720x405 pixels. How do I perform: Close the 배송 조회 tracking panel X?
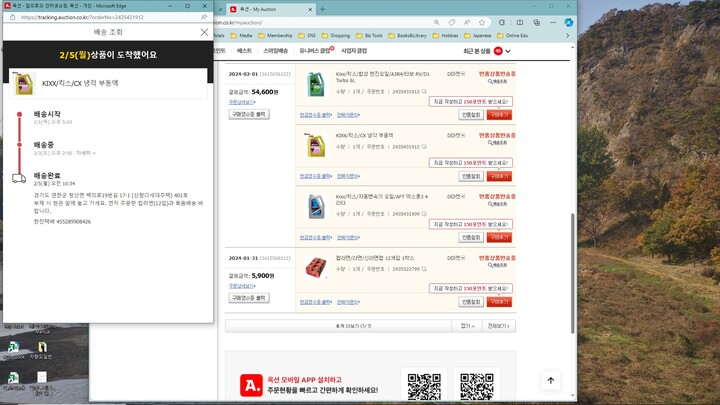tap(204, 32)
